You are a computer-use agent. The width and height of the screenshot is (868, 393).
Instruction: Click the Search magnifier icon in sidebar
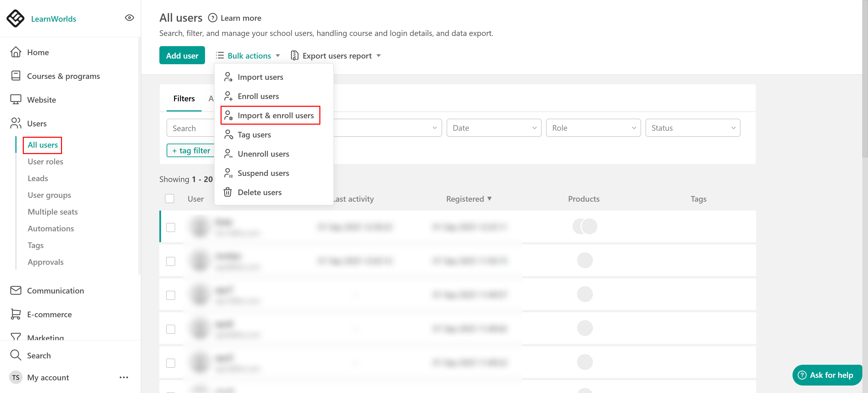16,355
